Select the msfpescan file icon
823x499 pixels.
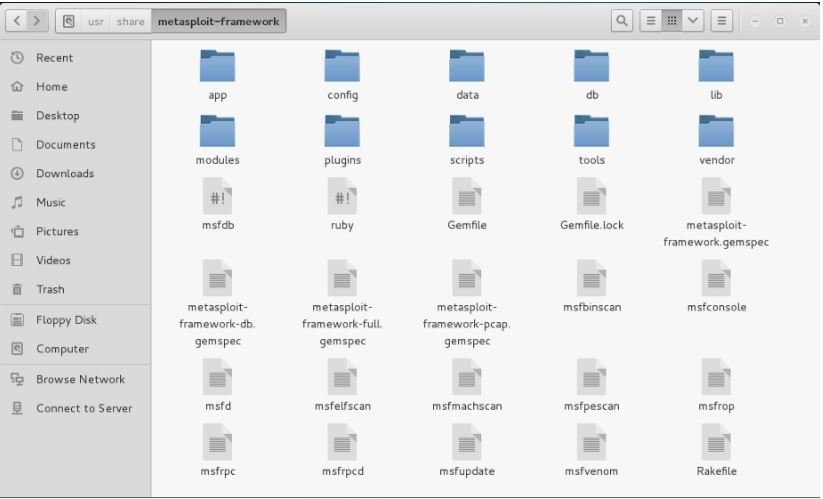[592, 377]
